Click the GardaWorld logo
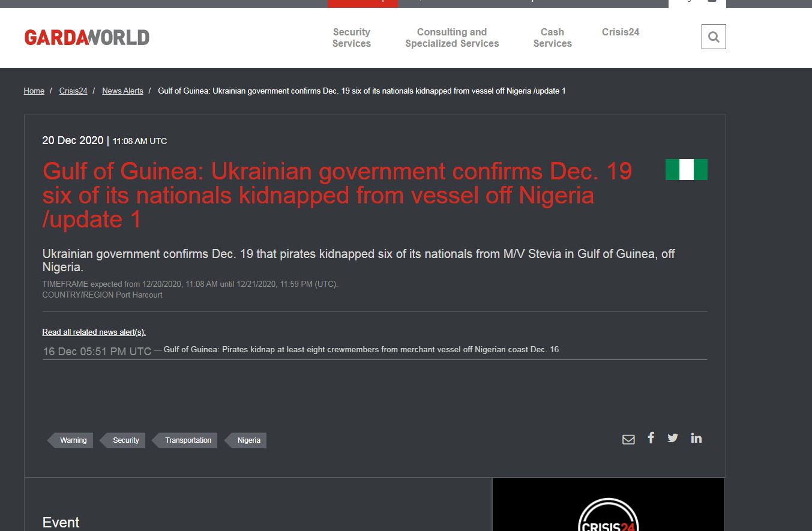812x531 pixels. (87, 38)
